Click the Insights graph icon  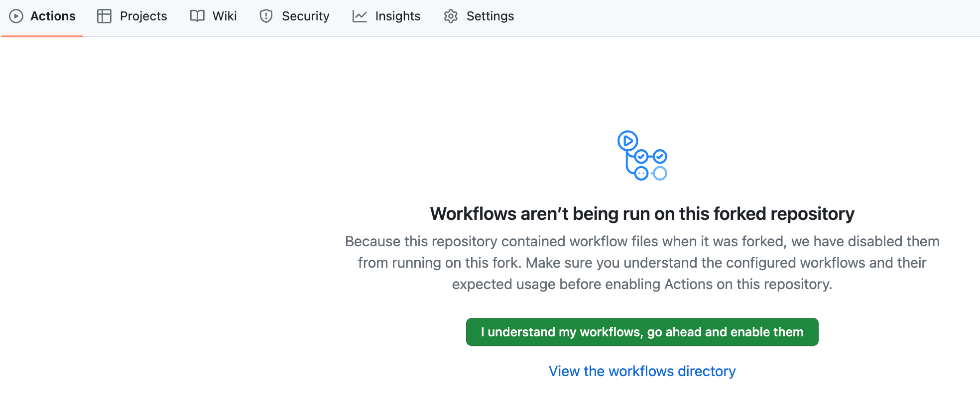(x=360, y=16)
